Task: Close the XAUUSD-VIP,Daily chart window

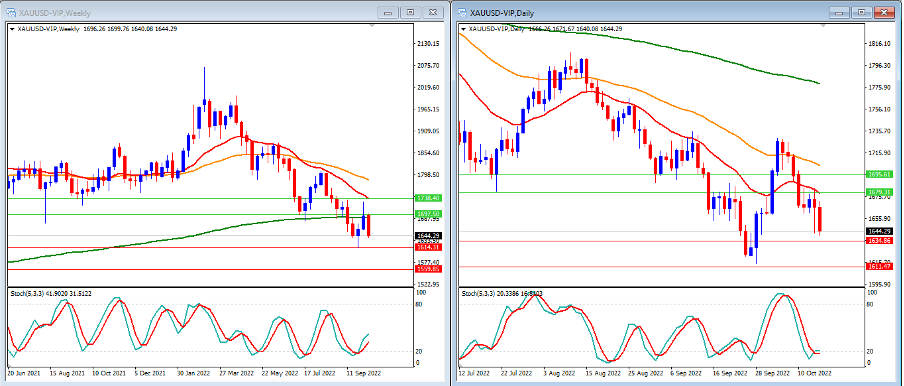Action: click(x=883, y=12)
